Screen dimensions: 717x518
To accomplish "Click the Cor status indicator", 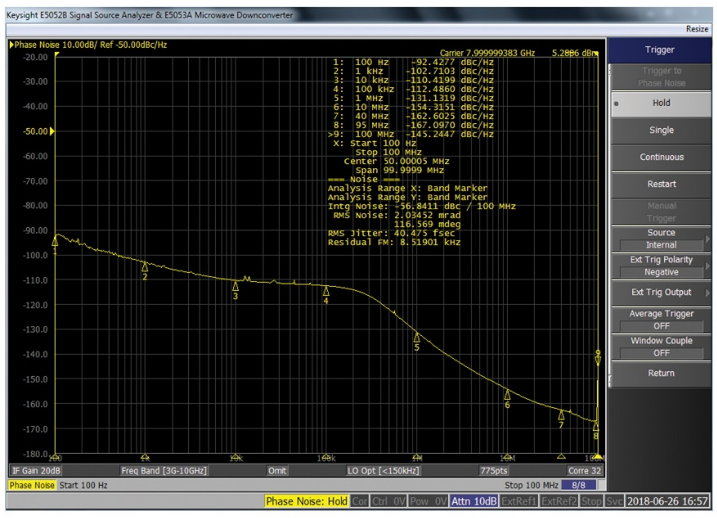I will [359, 502].
